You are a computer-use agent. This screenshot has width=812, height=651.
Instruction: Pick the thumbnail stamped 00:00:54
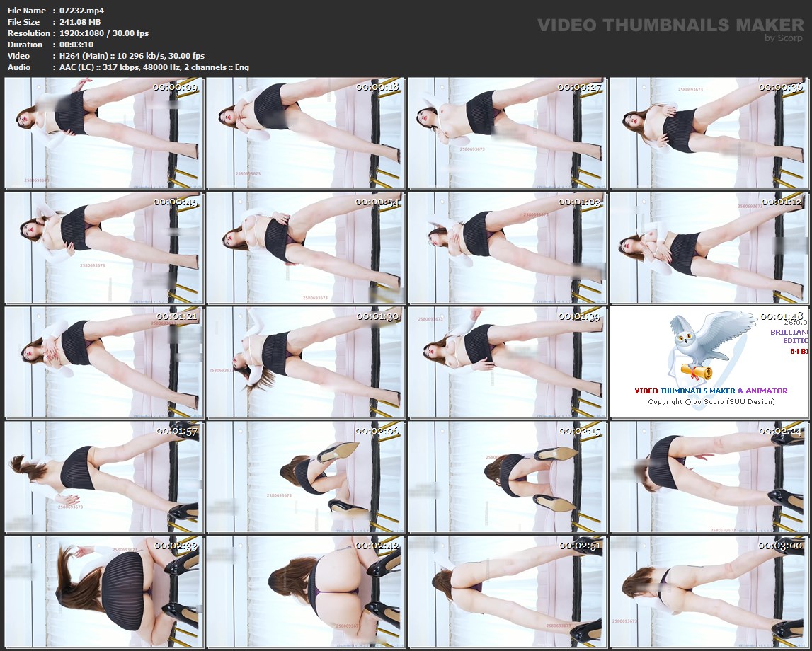(x=305, y=248)
